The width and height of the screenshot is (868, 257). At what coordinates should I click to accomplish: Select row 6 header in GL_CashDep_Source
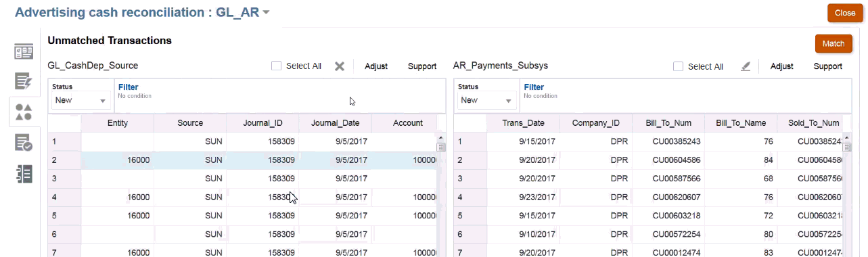click(64, 234)
